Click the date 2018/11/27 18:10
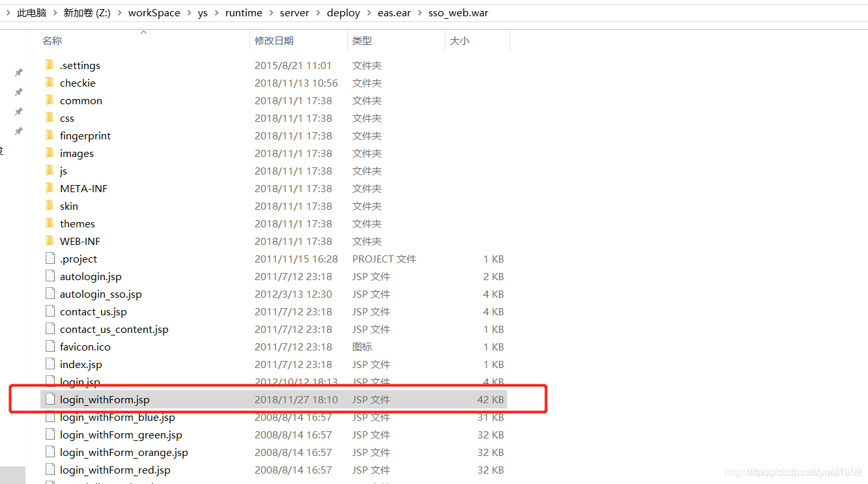Viewport: 868px width, 484px height. point(296,399)
